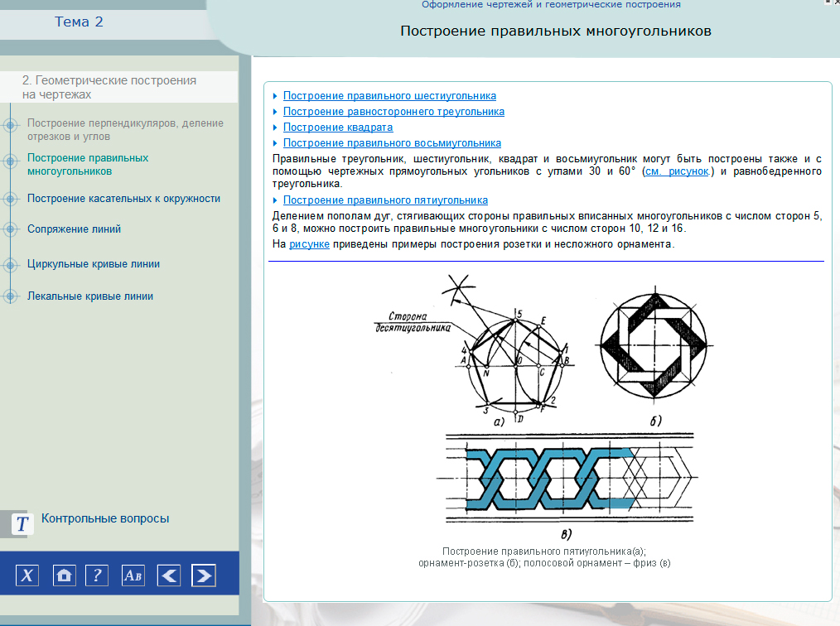Screen dimensions: 840x626
Task: Click section header Геометрические построения на чертежах
Action: pos(109,87)
